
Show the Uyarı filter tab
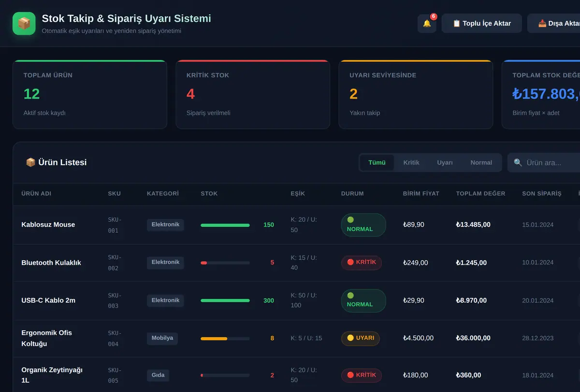click(x=445, y=162)
